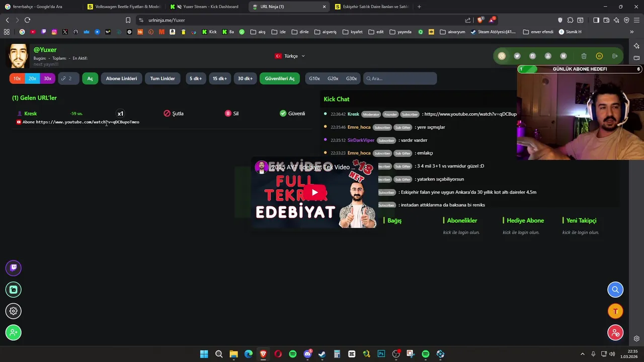This screenshot has width=644, height=362.
Task: Toggle the browser sidebar panel icon
Action: [596, 20]
